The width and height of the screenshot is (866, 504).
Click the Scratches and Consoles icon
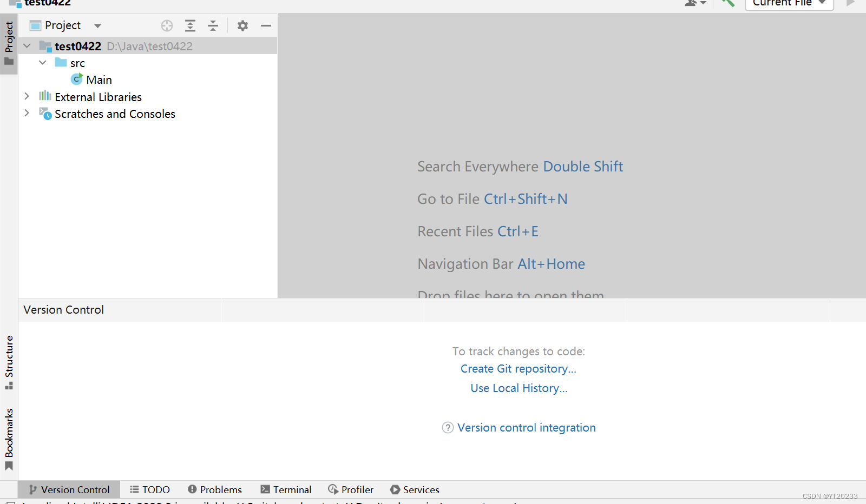45,114
